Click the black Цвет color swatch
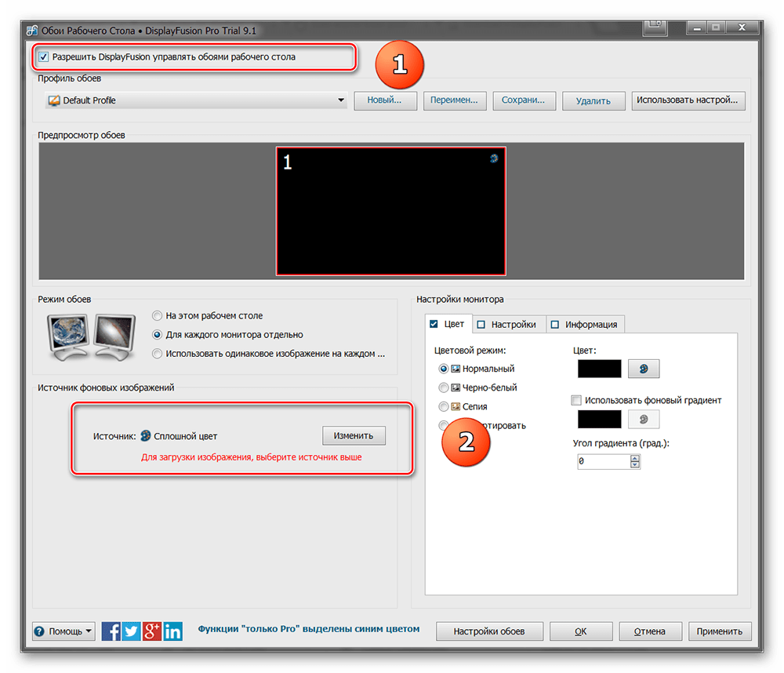Viewport: 784px width, 673px height. pyautogui.click(x=599, y=369)
